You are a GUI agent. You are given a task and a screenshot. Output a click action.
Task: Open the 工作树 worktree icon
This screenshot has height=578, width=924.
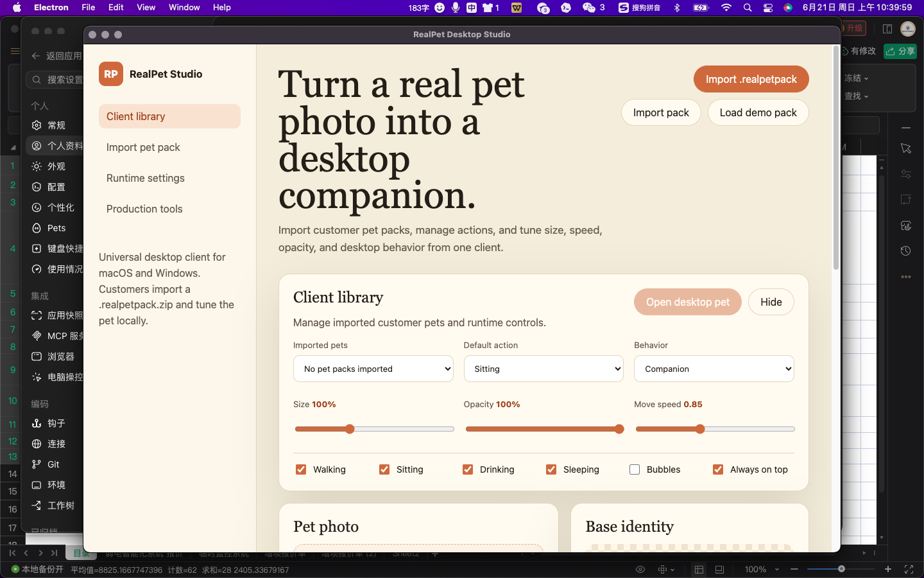(37, 505)
